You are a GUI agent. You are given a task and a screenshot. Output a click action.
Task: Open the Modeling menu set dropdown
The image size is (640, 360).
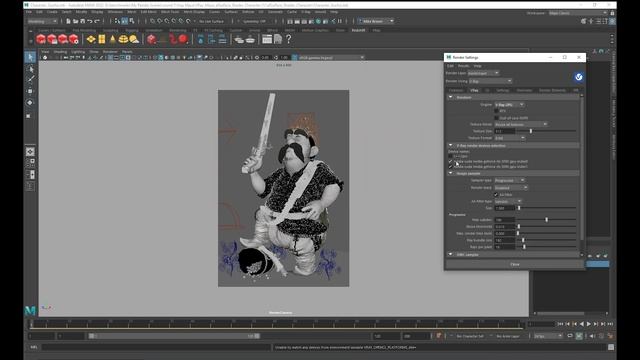42,21
